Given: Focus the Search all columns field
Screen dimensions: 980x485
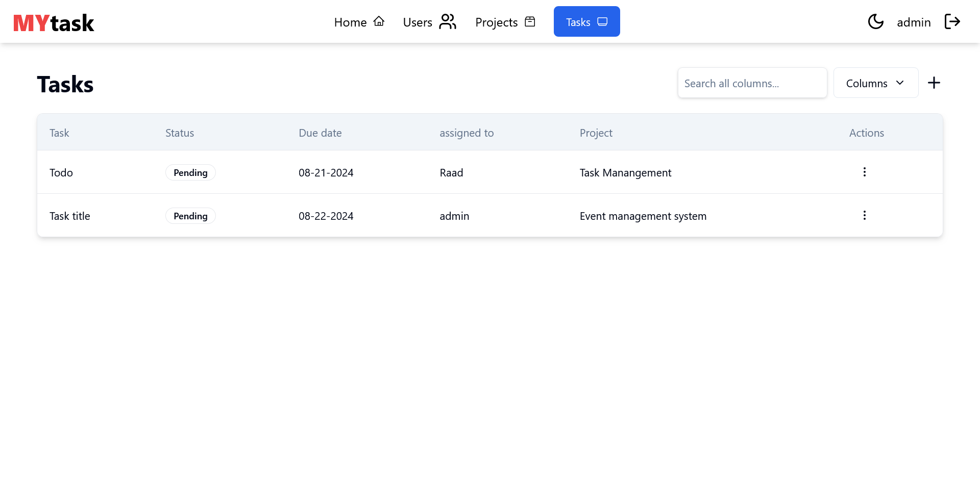Looking at the screenshot, I should 752,83.
